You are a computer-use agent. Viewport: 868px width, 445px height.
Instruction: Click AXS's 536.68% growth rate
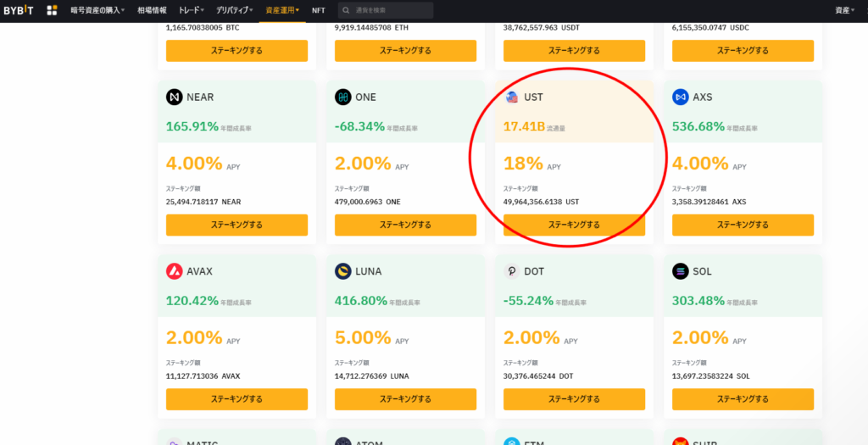698,127
